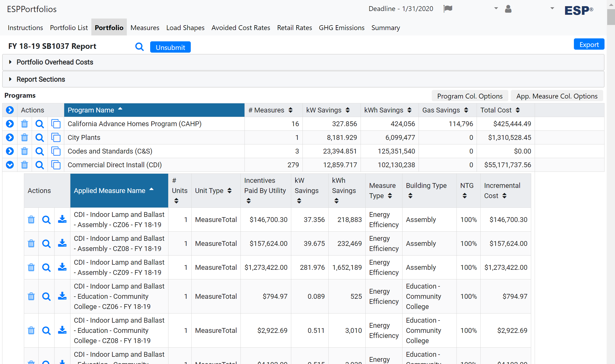Sort programs by Gas Savings
Image resolution: width=615 pixels, height=364 pixels.
[x=448, y=110]
